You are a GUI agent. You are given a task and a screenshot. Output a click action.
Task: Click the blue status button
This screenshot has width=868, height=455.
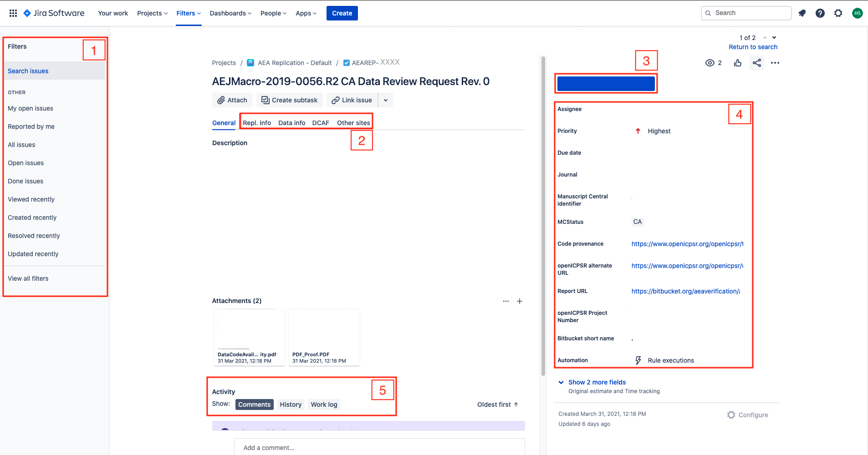[x=606, y=84]
